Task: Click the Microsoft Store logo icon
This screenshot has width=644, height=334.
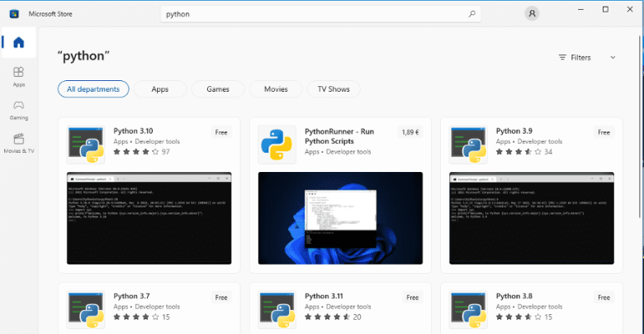Action: click(14, 14)
